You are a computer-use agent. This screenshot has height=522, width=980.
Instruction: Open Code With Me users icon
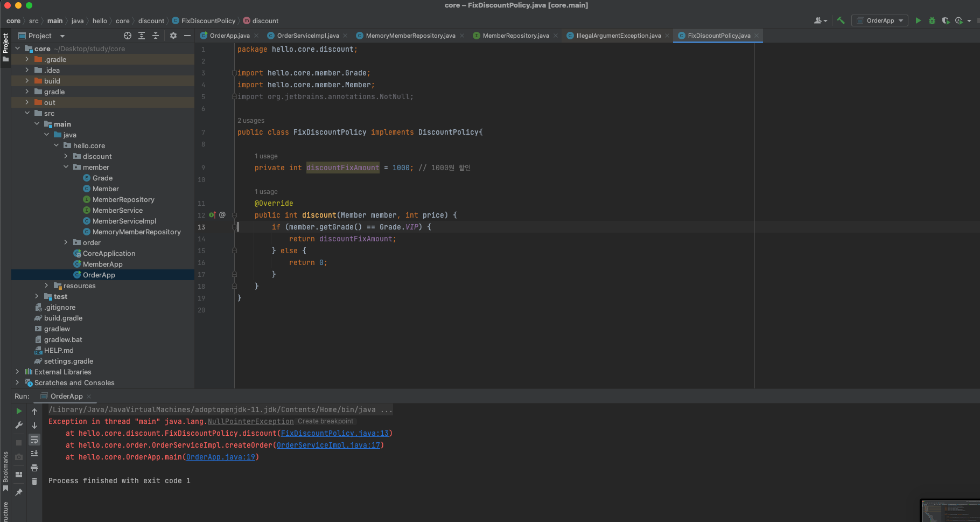tap(818, 20)
